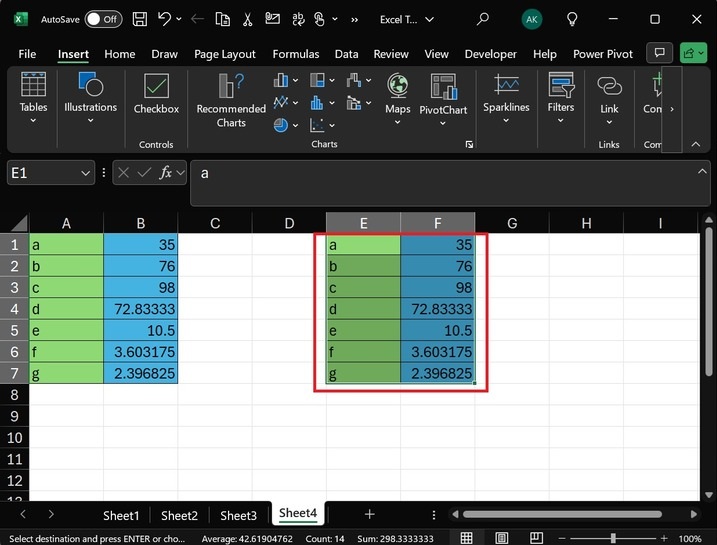Open the Name Box dropdown arrow
The width and height of the screenshot is (717, 545).
click(85, 173)
